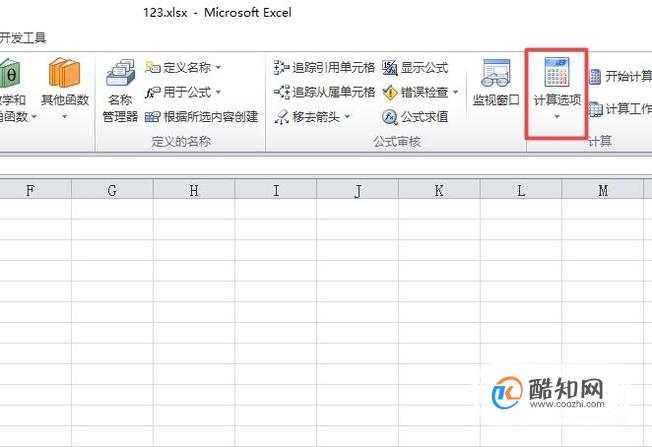
Task: Click 追踪从属单元格 trace dependents
Action: tap(324, 92)
